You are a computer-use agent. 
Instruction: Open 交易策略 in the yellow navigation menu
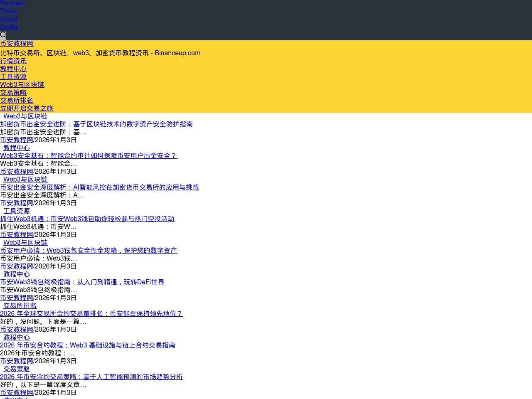pyautogui.click(x=13, y=93)
